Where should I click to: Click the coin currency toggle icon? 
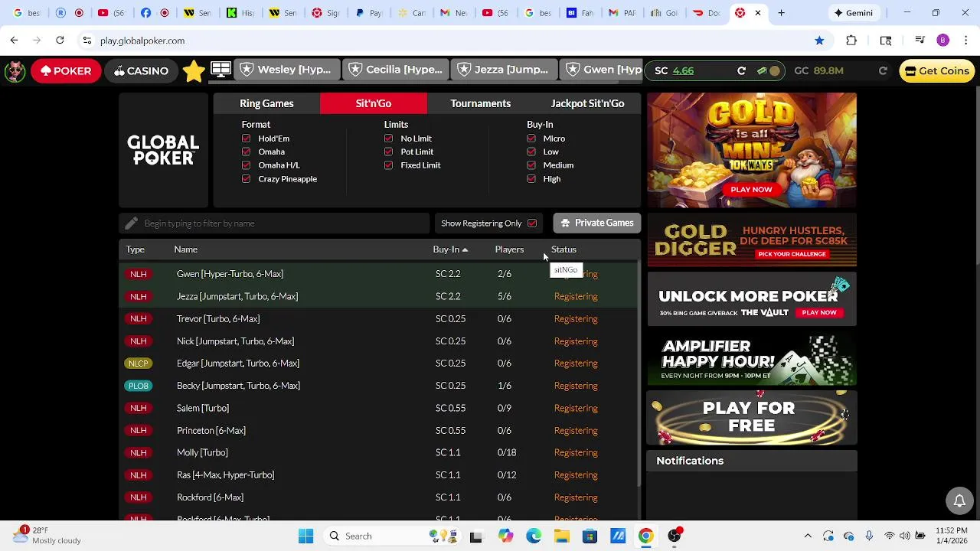point(768,70)
